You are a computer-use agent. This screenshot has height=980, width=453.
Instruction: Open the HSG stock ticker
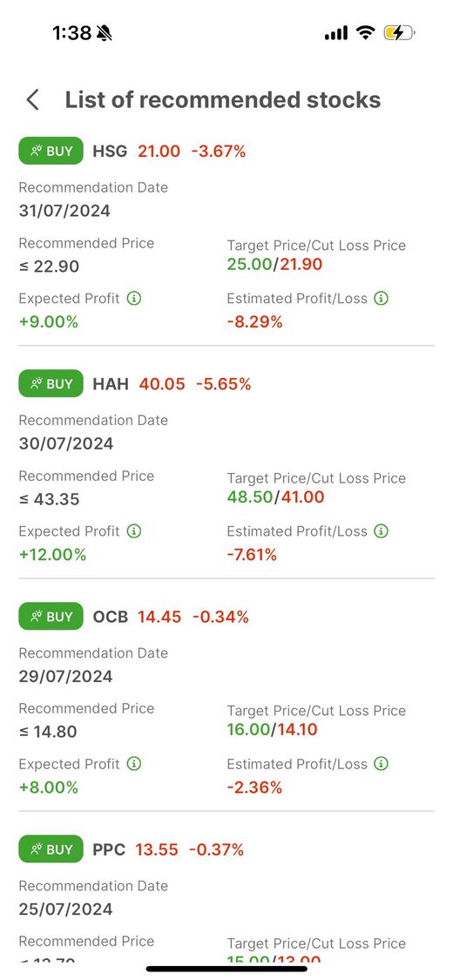pos(110,151)
